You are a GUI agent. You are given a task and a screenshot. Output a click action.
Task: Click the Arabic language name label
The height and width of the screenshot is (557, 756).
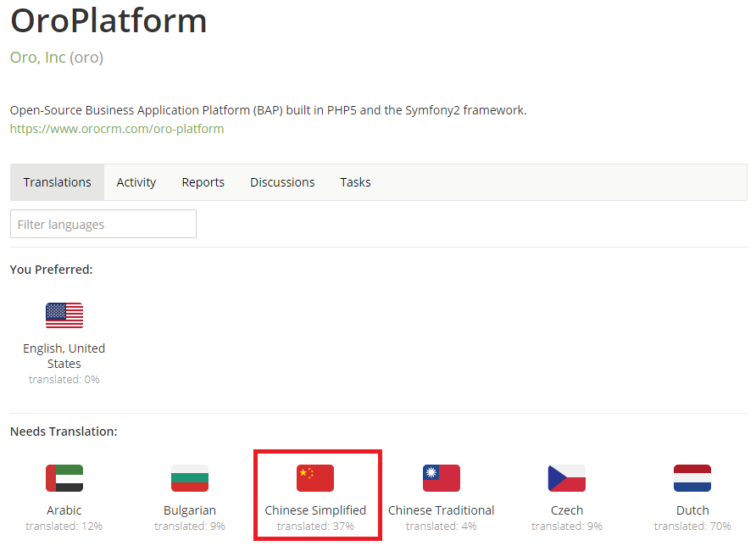point(64,510)
